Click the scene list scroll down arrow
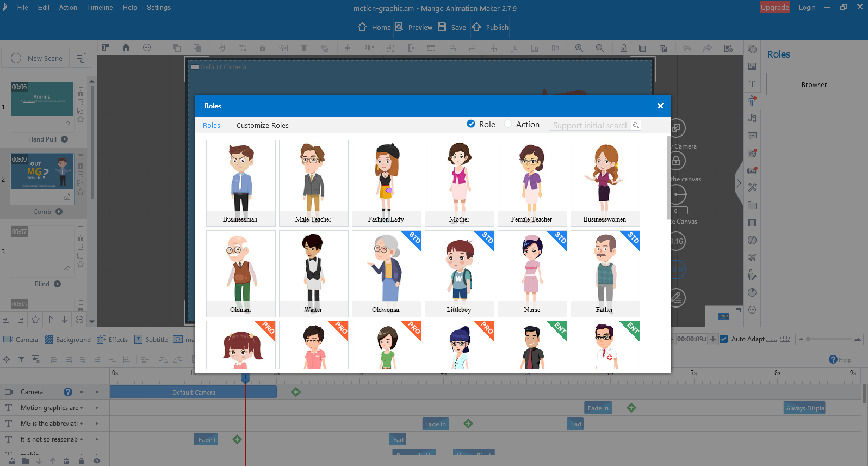 pos(92,321)
